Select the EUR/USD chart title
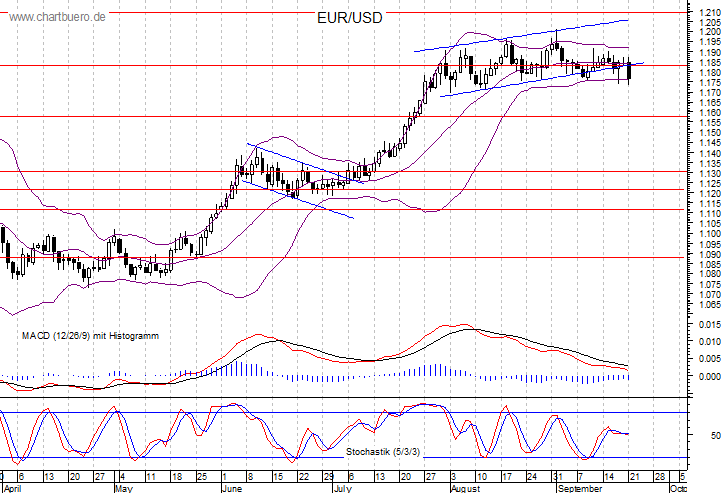 pos(349,18)
